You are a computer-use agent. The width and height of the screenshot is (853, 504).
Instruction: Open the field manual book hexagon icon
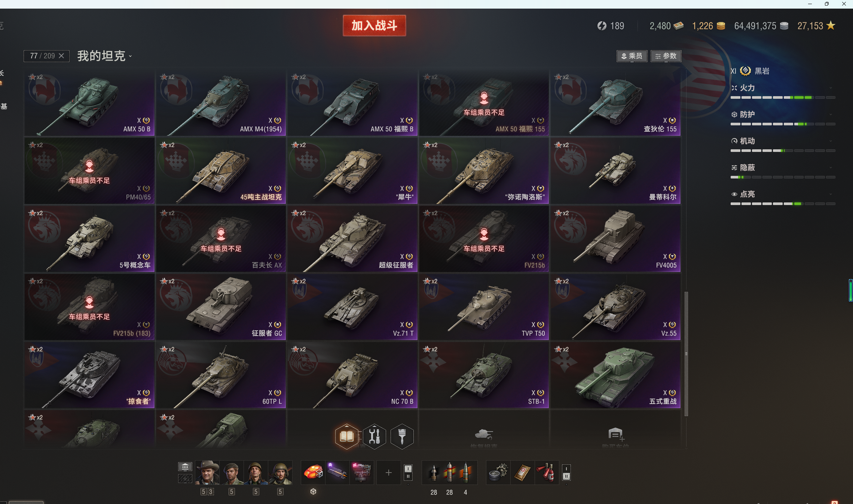tap(347, 436)
